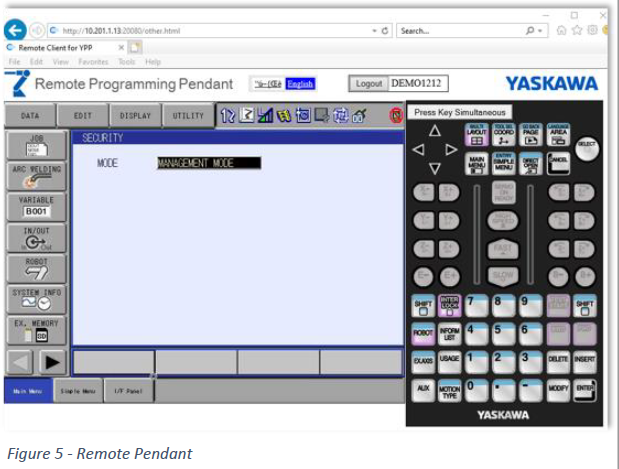The height and width of the screenshot is (469, 619).
Task: Click the DIRECT OPEN key
Action: click(x=531, y=163)
